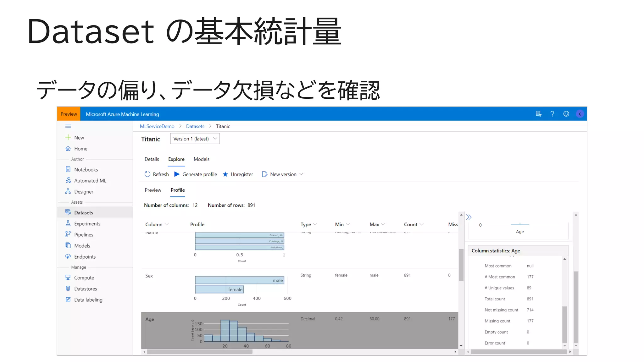Viewport: 644px width, 362px height.
Task: Click the Most common value null
Action: (530, 266)
